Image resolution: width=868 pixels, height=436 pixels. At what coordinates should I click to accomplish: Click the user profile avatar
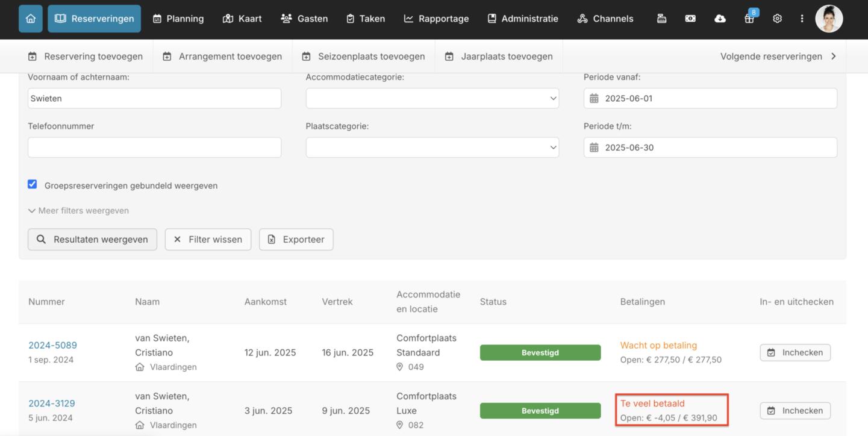click(x=829, y=19)
